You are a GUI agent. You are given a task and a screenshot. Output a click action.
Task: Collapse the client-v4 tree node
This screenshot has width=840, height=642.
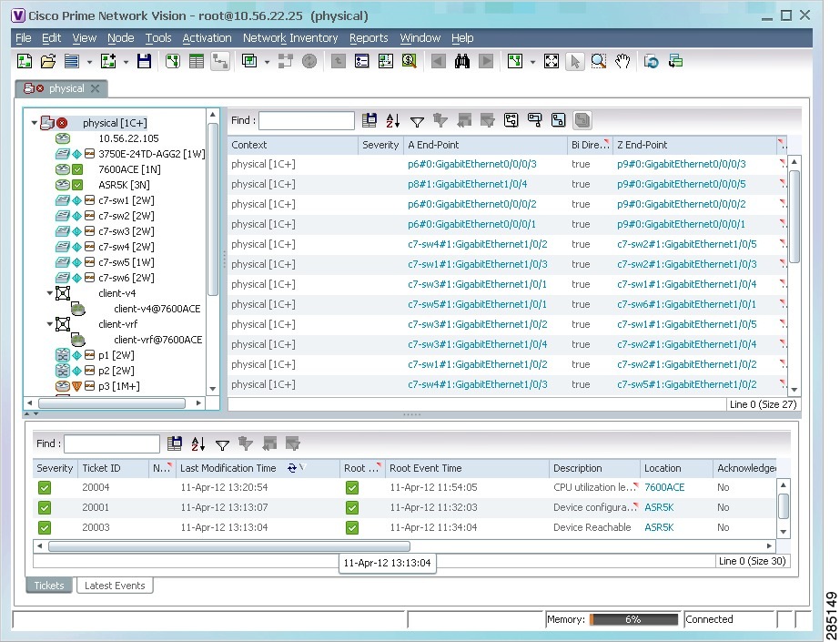pyautogui.click(x=50, y=293)
